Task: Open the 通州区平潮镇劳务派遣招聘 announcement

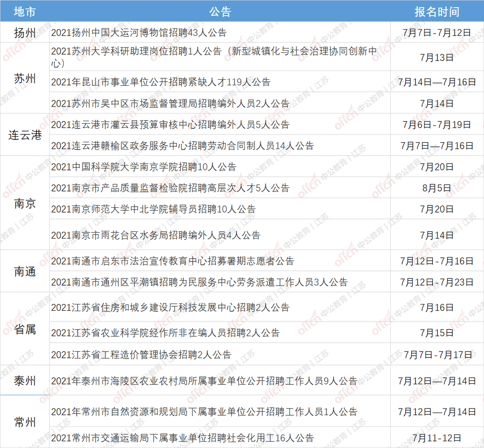Action: click(x=199, y=282)
